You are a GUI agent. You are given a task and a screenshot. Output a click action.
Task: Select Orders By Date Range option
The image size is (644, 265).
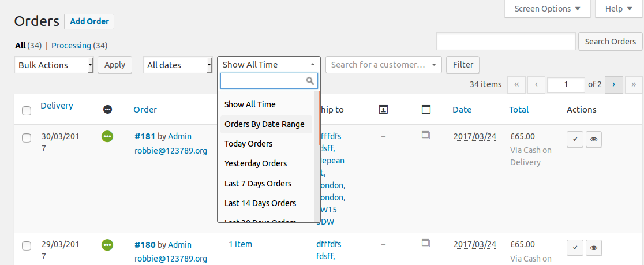coord(264,124)
